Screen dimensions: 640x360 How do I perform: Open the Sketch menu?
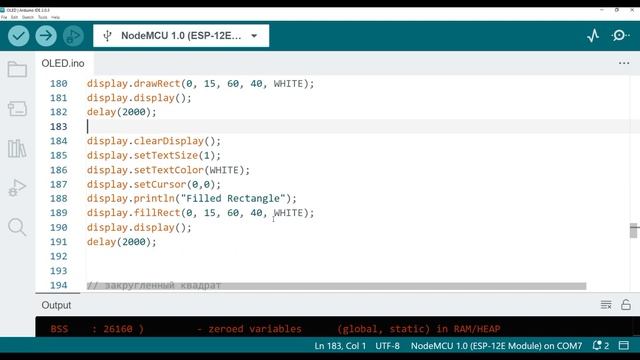28,17
